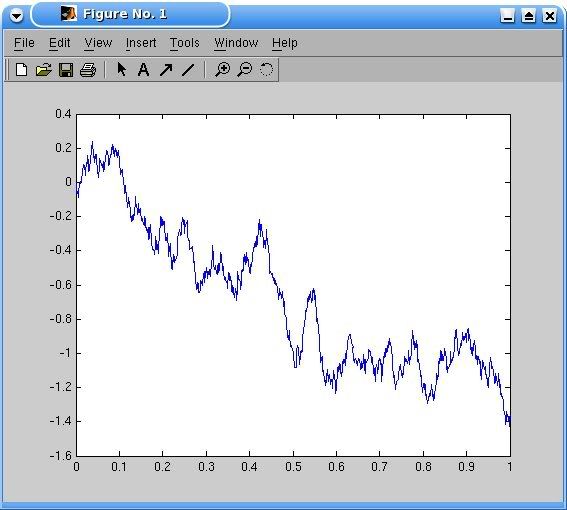Choose the Insert Arrow tool
The height and width of the screenshot is (510, 567).
(x=166, y=69)
